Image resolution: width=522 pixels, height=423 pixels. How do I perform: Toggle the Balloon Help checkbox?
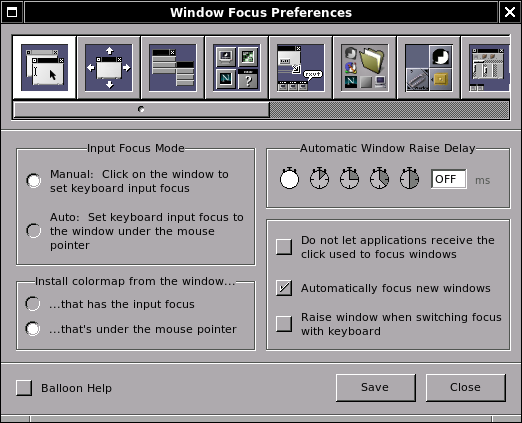[x=24, y=388]
